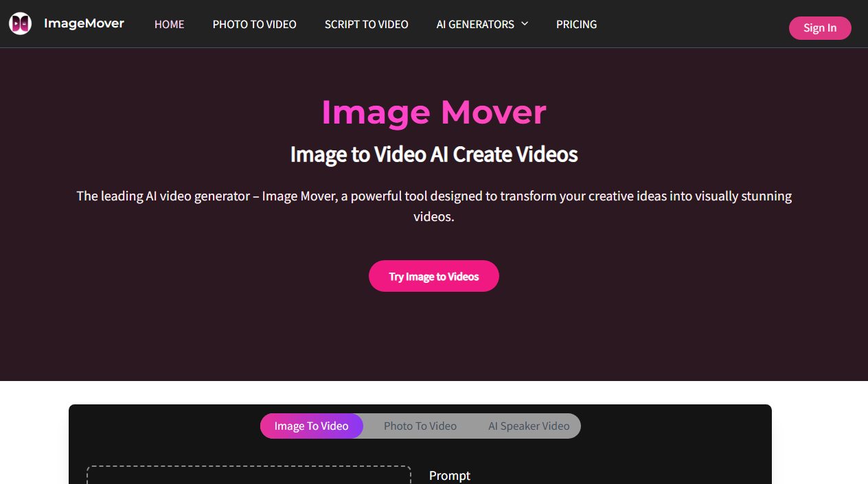Screen dimensions: 868x484
Task: Click the ImageMover brand name text
Action: point(84,23)
